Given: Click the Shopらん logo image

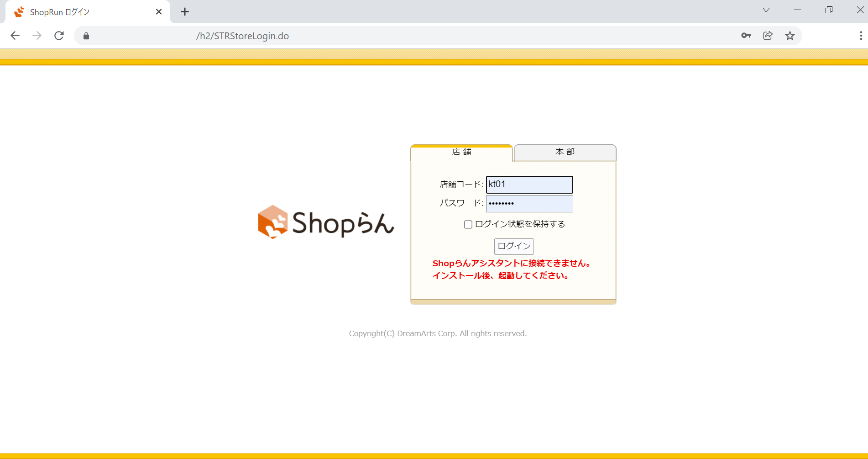Looking at the screenshot, I should [326, 222].
